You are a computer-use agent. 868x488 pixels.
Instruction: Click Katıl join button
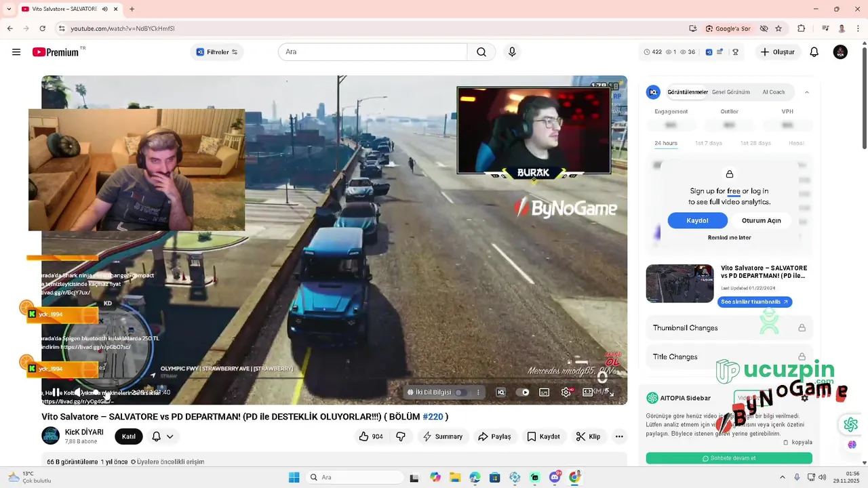pyautogui.click(x=129, y=436)
